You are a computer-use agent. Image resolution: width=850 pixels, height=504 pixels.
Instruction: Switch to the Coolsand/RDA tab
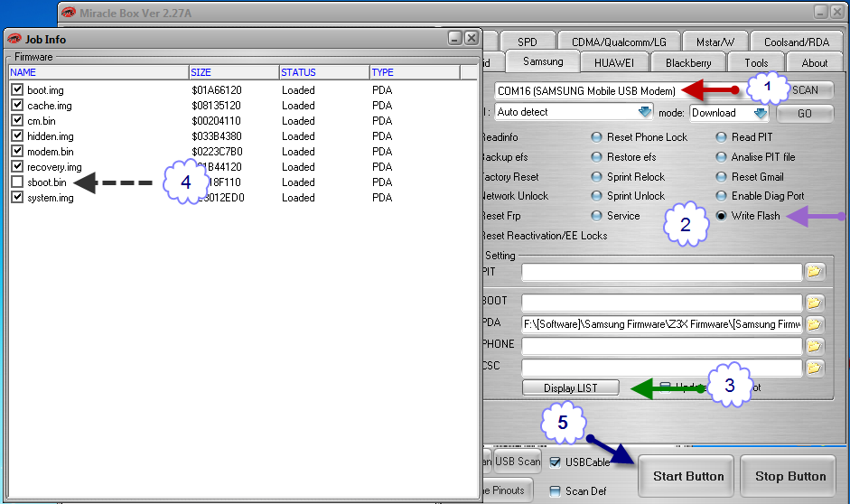(x=797, y=42)
